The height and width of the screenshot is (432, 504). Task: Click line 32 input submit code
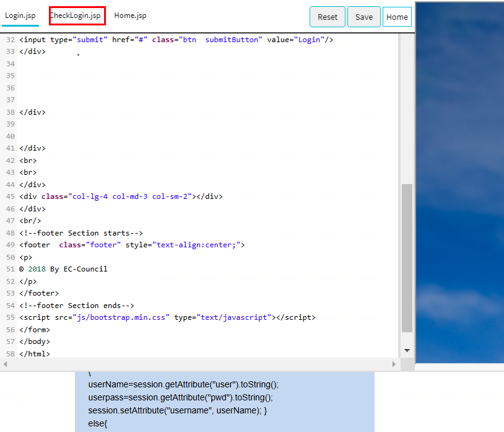coord(176,40)
